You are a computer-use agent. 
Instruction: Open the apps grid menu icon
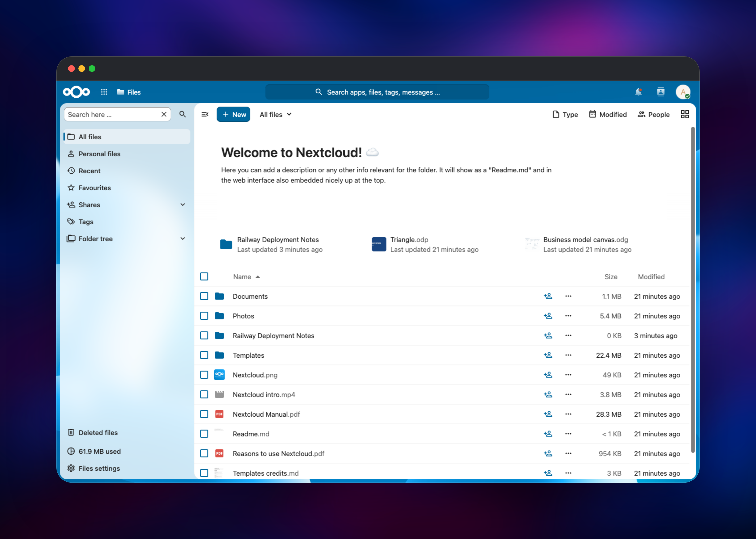pos(104,92)
